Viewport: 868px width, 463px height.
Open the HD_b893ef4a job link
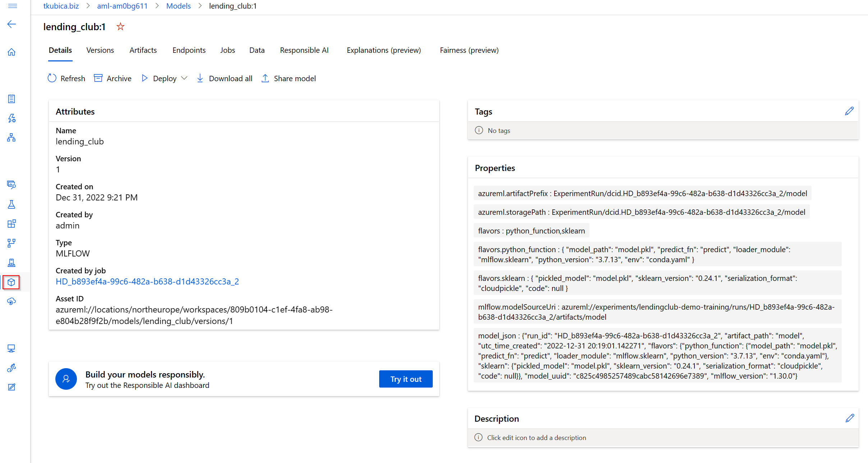pyautogui.click(x=147, y=282)
